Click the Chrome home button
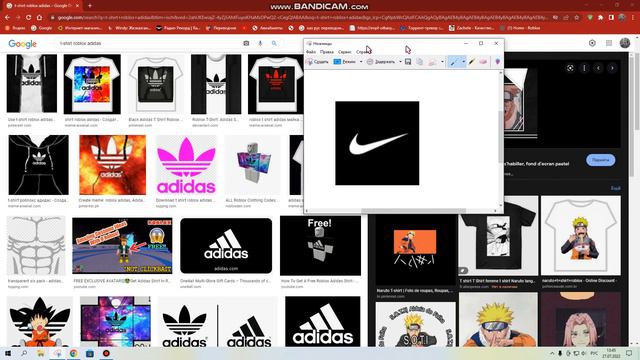The image size is (640, 360). click(40, 18)
